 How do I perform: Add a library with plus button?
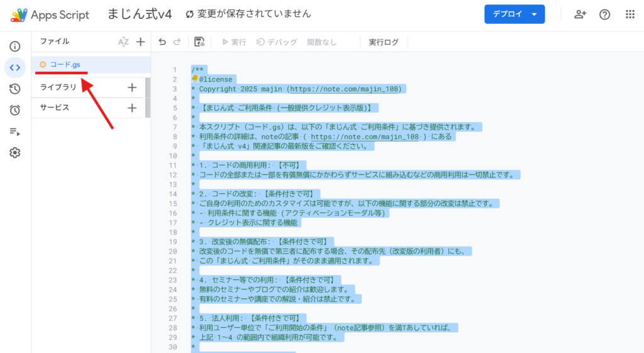click(x=132, y=87)
